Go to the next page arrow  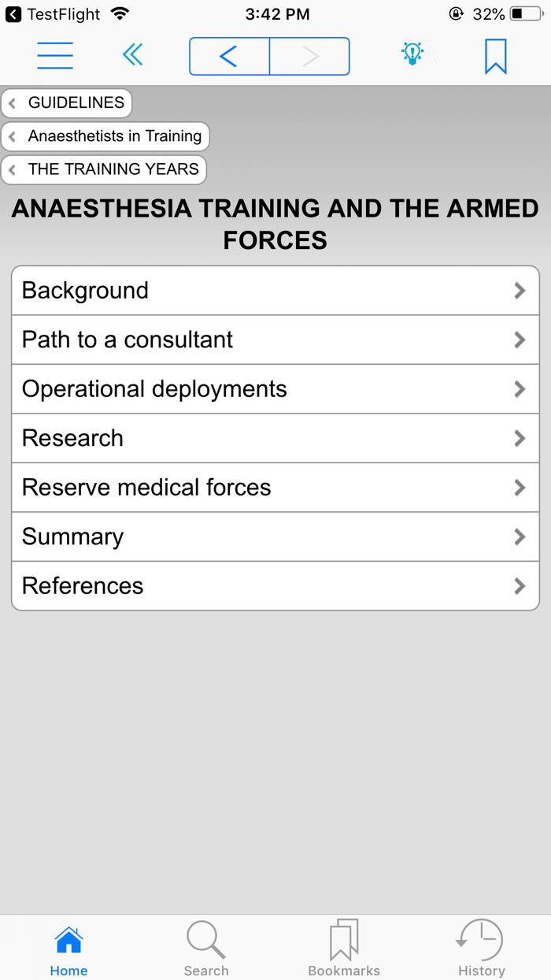pyautogui.click(x=310, y=56)
